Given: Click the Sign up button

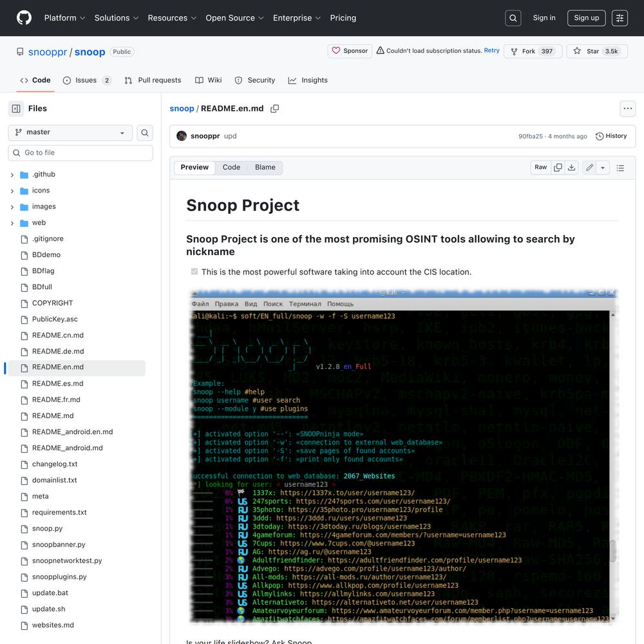Looking at the screenshot, I should pos(586,18).
